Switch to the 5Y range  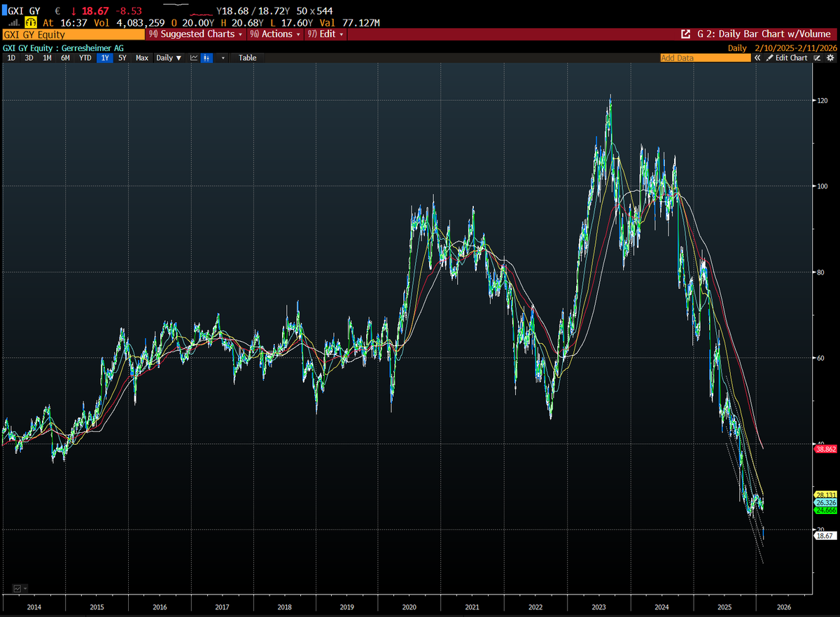[122, 58]
